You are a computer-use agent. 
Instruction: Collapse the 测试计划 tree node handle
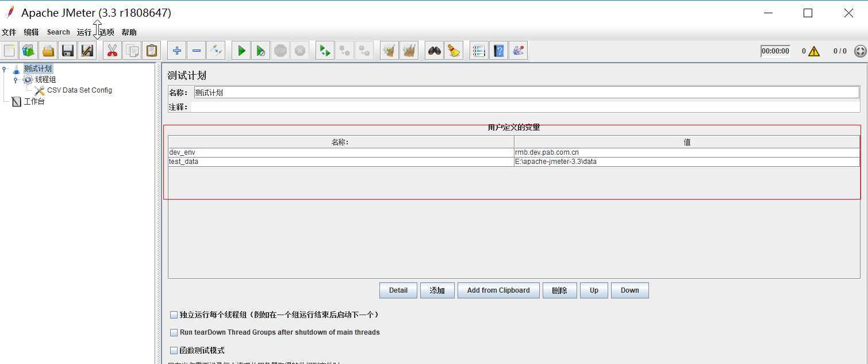[x=5, y=69]
